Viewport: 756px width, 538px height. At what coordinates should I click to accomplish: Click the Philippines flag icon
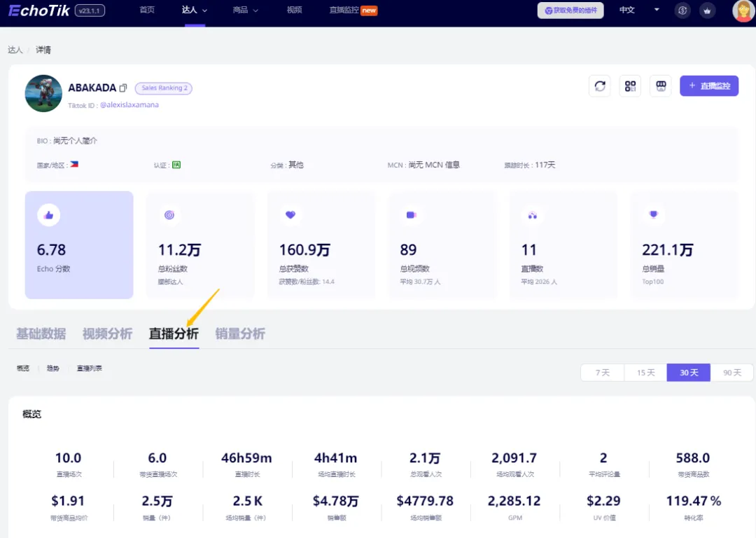(74, 165)
